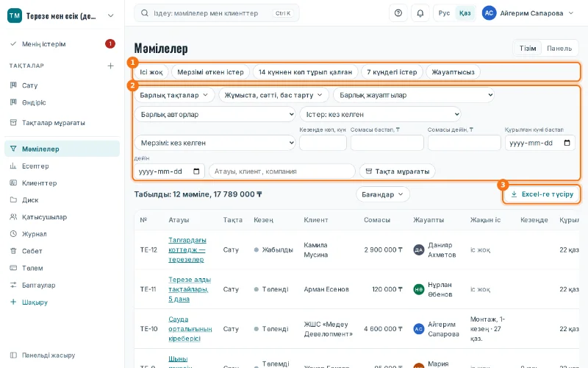Viewport: 588px width, 368px height.
Task: Click the red badge on Менің істерім
Action: pyautogui.click(x=110, y=44)
